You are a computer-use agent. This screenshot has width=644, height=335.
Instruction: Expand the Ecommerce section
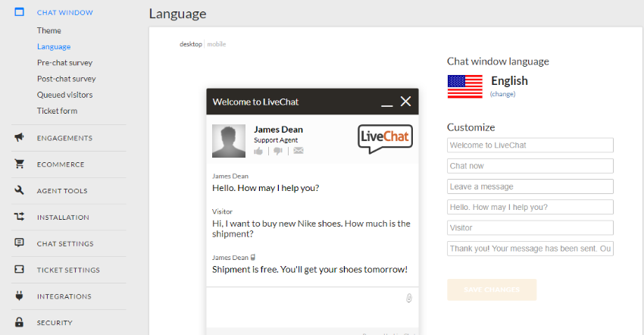pyautogui.click(x=61, y=164)
